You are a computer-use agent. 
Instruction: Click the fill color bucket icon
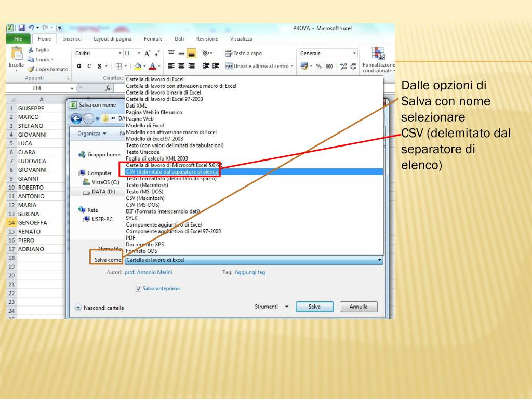pos(138,66)
